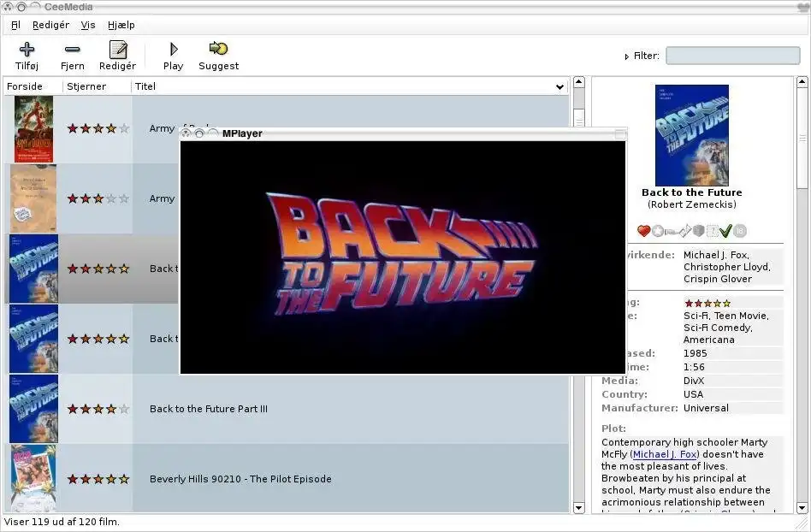Click the release year value '1985'
Viewport: 811px width, 532px height.
pos(695,353)
